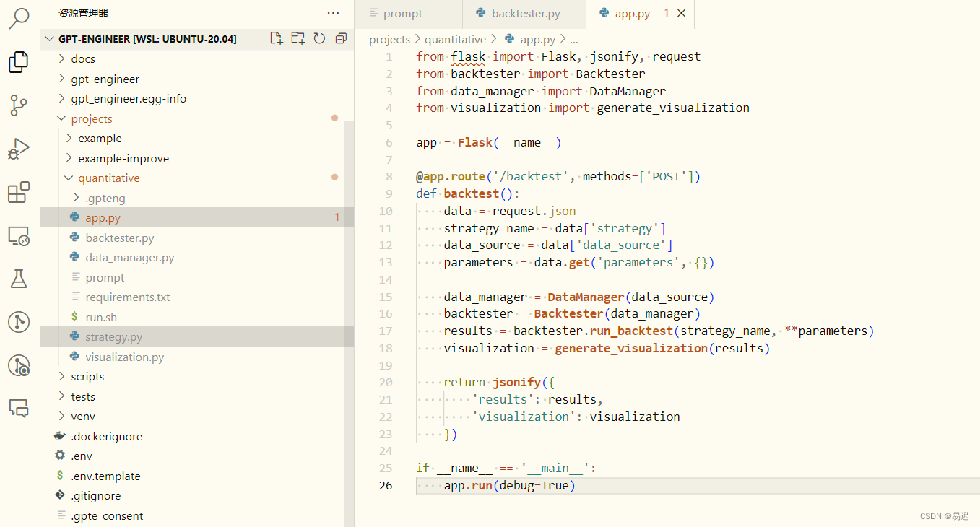
Task: Click 'quantitative' in the breadcrumb
Action: pyautogui.click(x=455, y=40)
